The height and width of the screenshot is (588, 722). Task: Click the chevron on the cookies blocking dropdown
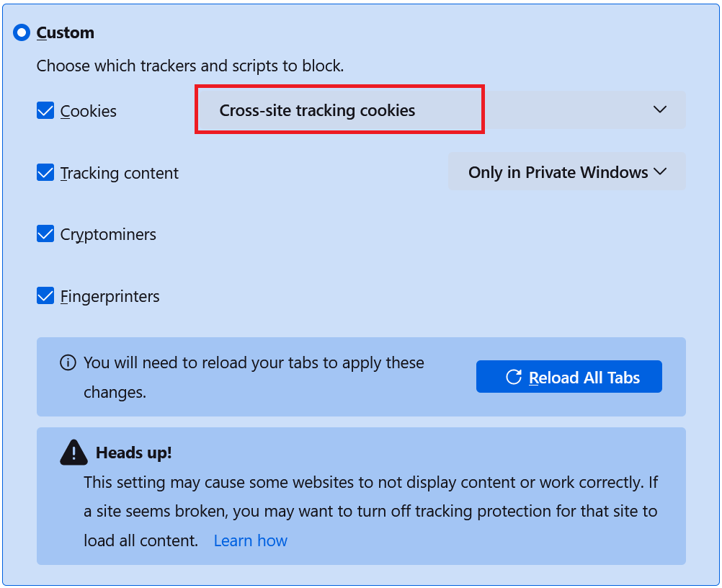660,110
